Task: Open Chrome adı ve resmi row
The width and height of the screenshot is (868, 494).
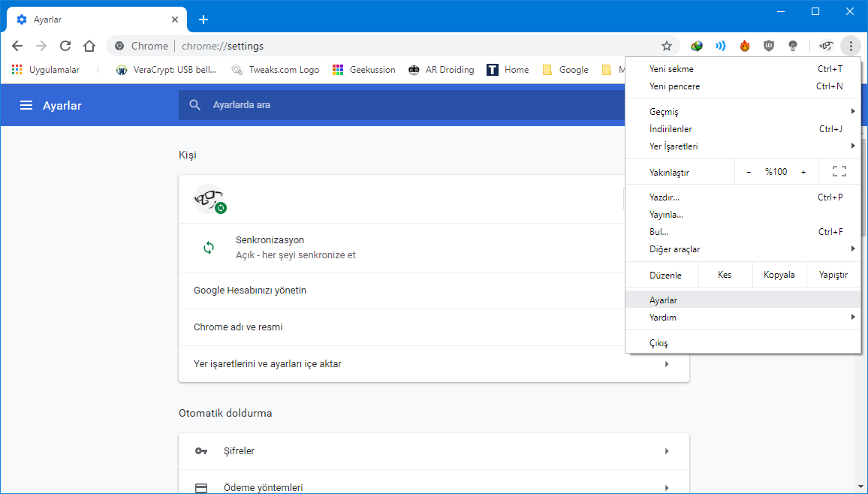Action: [x=402, y=327]
